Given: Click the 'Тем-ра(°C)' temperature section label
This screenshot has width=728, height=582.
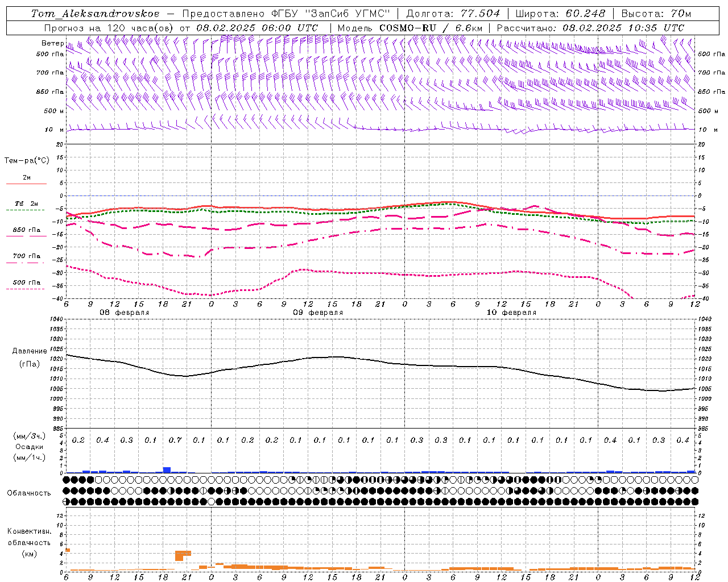Looking at the screenshot, I should coord(27,161).
